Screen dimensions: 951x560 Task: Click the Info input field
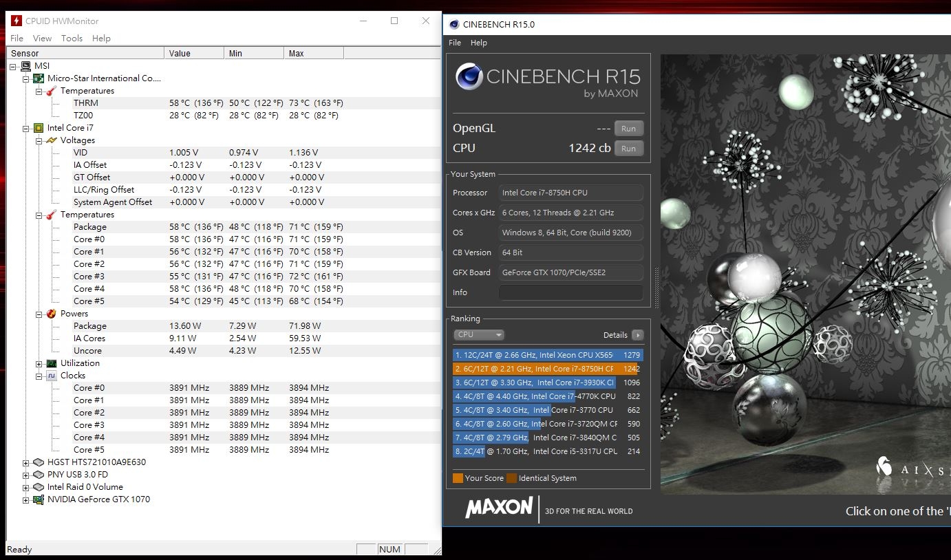[571, 292]
